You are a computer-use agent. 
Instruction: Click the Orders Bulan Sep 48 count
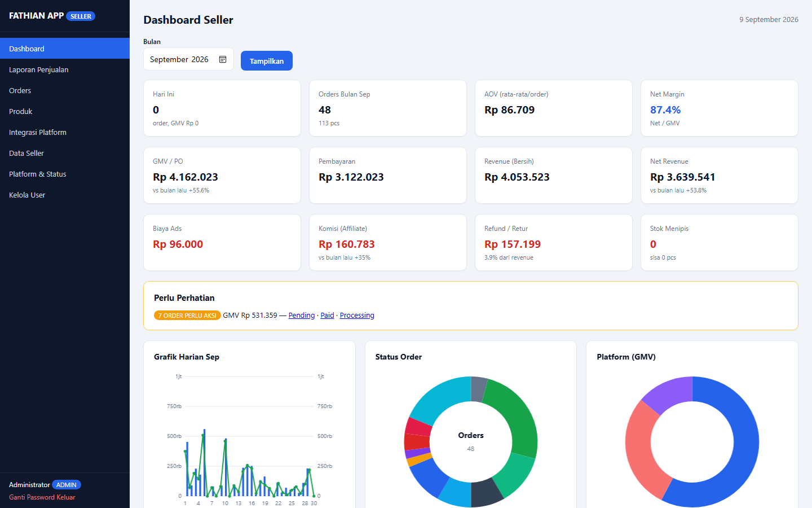[325, 110]
